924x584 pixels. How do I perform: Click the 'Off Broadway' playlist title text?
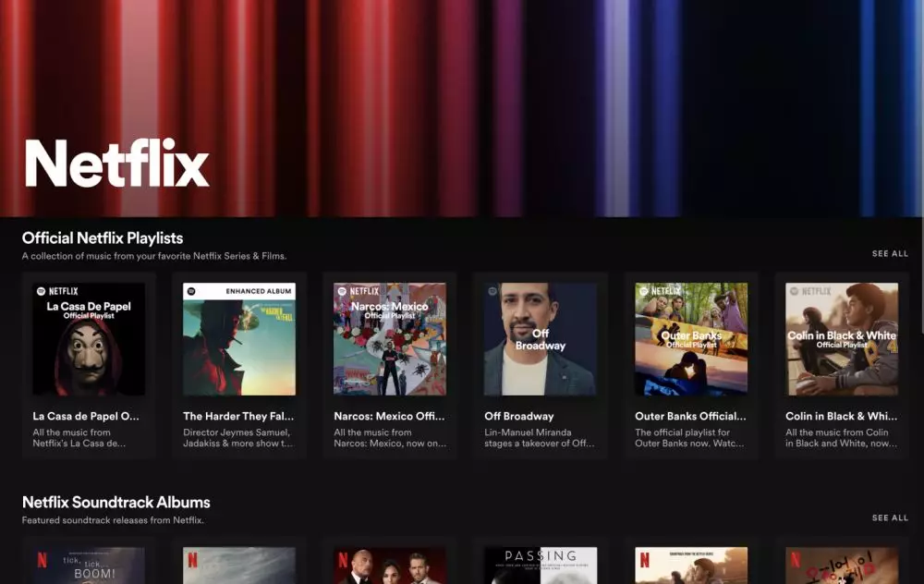tap(517, 415)
